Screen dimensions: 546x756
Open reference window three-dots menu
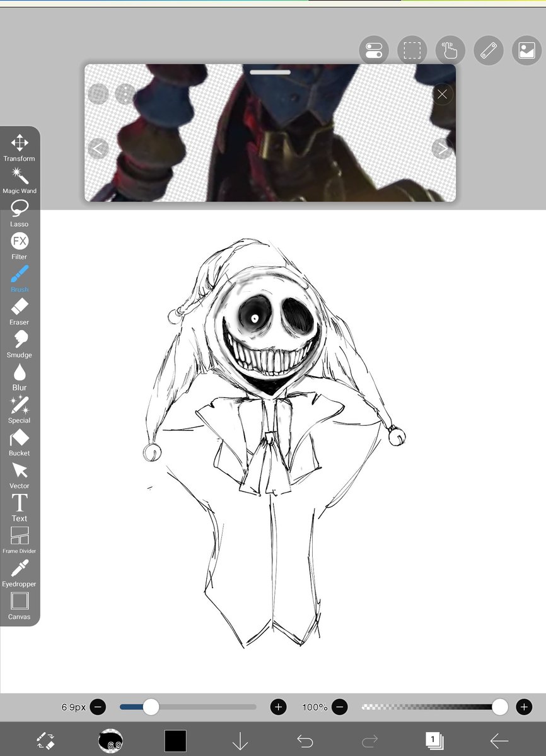point(125,94)
